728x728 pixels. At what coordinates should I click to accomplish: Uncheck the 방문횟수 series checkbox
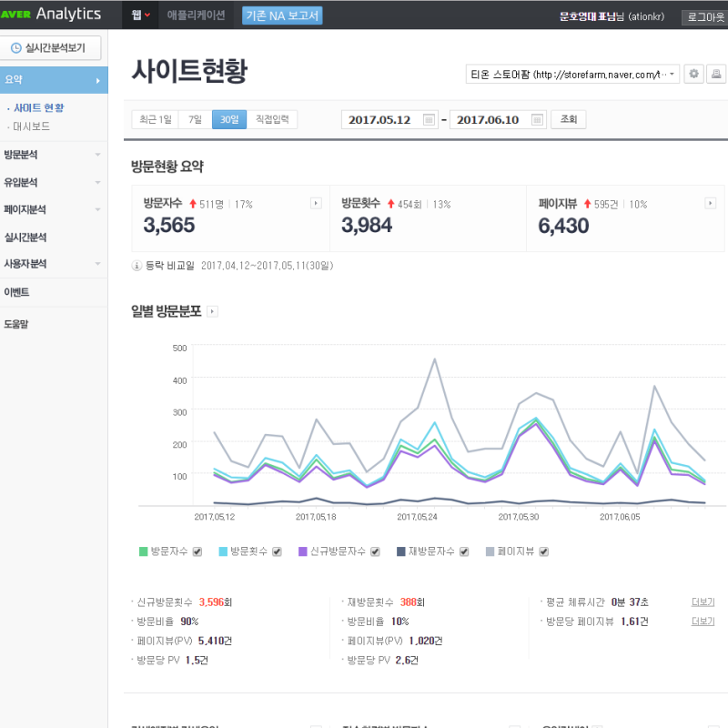[278, 551]
